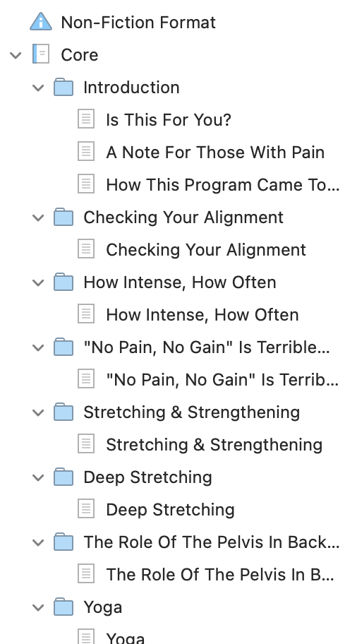Screen dimensions: 357x644
Task: Collapse the Deep Stretching folder chevron
Action: coord(38,477)
